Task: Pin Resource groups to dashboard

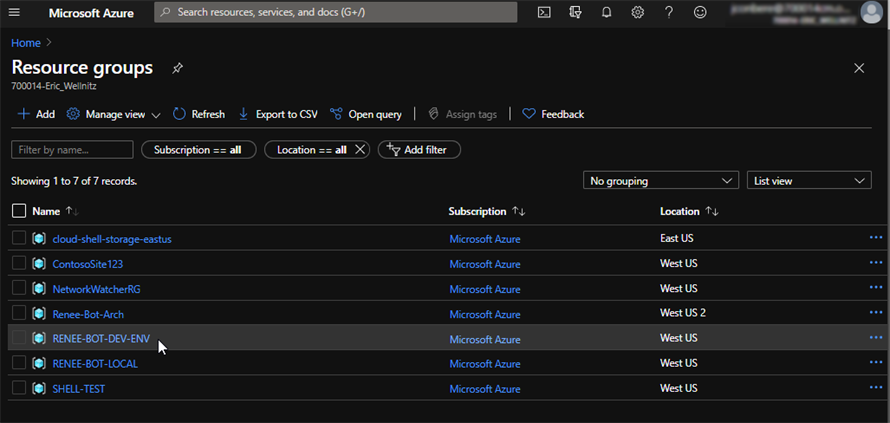Action: tap(178, 68)
